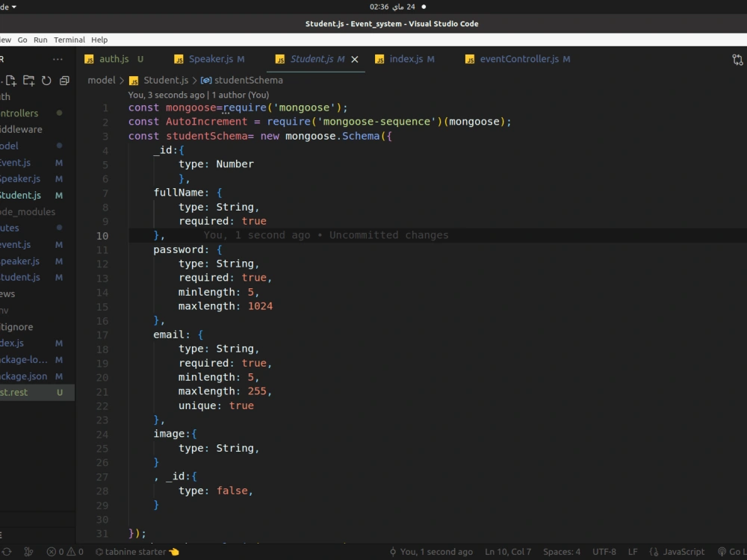Screen dimensions: 747x560
Task: Open studentSchema breadcrumb symbol picker
Action: click(x=242, y=80)
